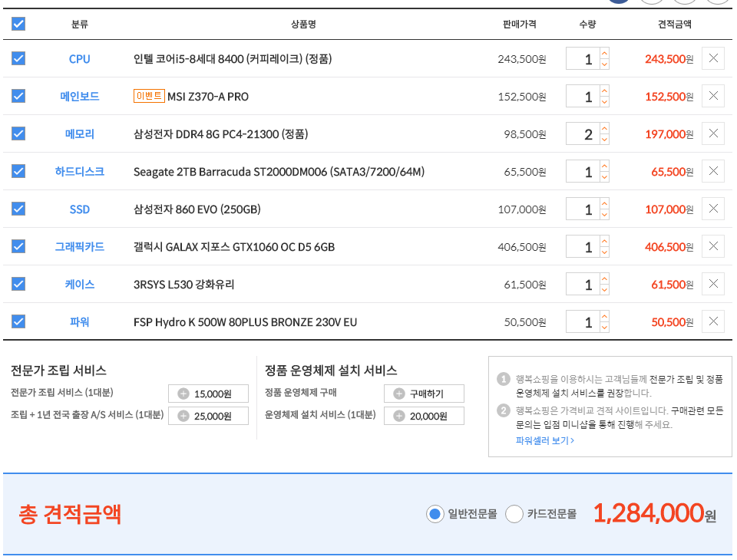Uncheck the 파워 row checkbox
Viewport: 737px width, 560px height.
(x=18, y=321)
